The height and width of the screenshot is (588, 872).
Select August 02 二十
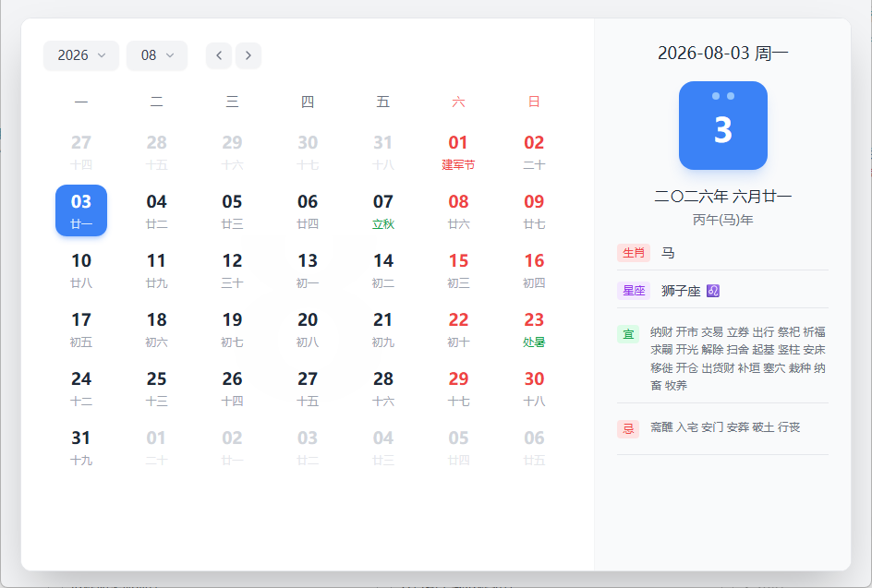pyautogui.click(x=534, y=151)
